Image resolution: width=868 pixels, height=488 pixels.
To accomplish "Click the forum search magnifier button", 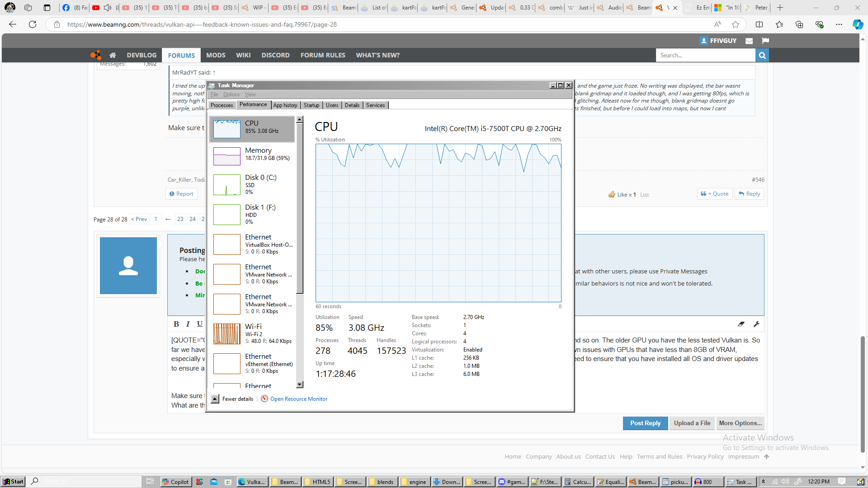I will (762, 55).
